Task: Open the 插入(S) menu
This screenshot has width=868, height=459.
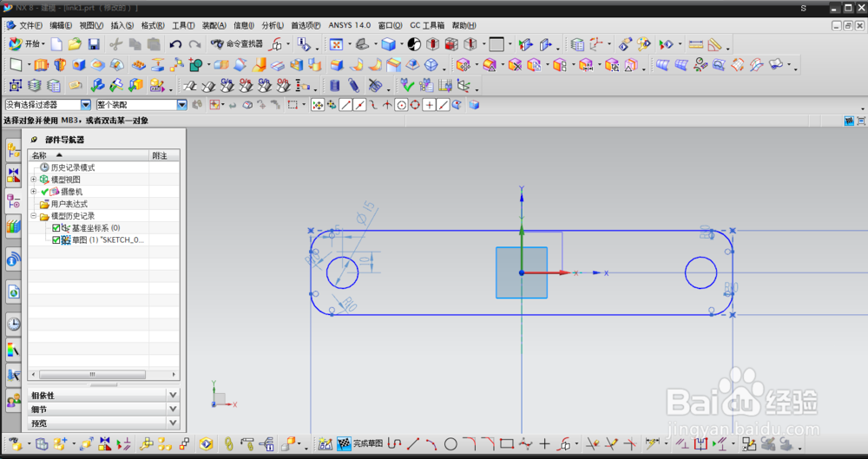Action: tap(122, 25)
